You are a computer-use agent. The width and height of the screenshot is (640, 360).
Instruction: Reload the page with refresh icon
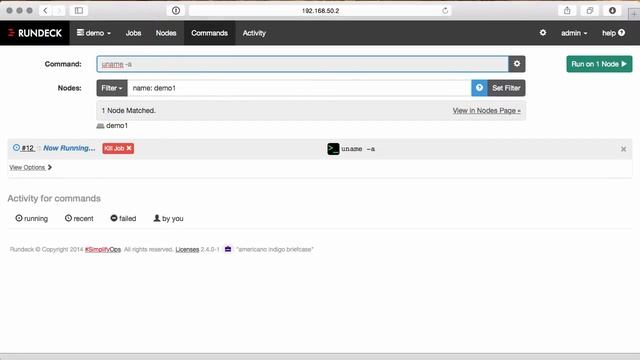pos(445,11)
